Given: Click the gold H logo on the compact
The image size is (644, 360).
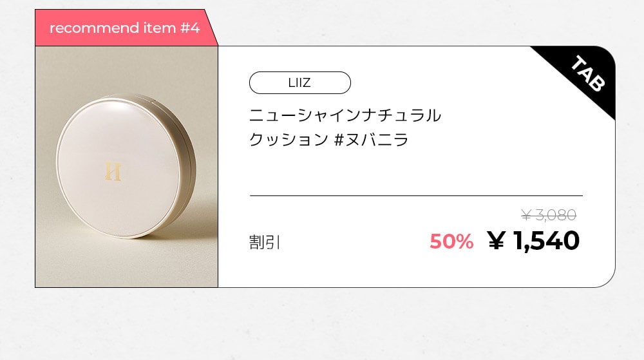Looking at the screenshot, I should pyautogui.click(x=113, y=171).
